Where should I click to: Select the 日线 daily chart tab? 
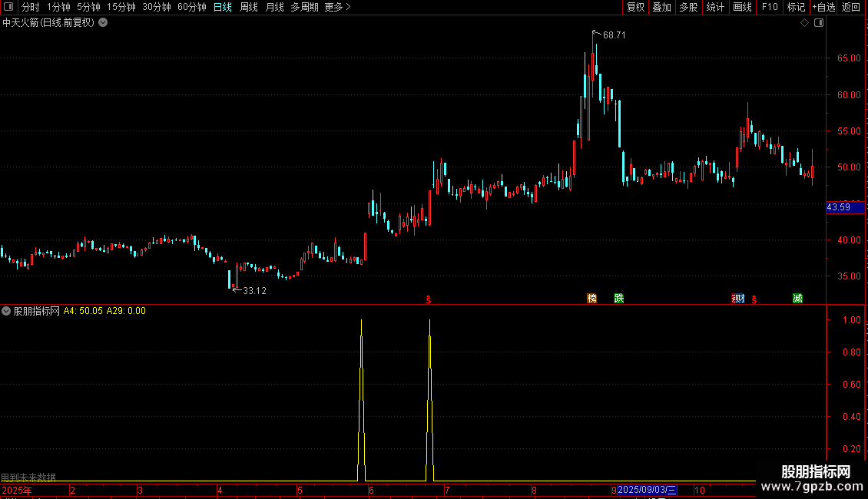tap(223, 7)
